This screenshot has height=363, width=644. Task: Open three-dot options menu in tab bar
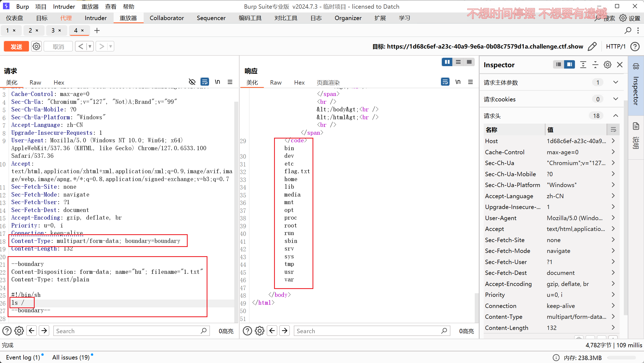coord(638,30)
